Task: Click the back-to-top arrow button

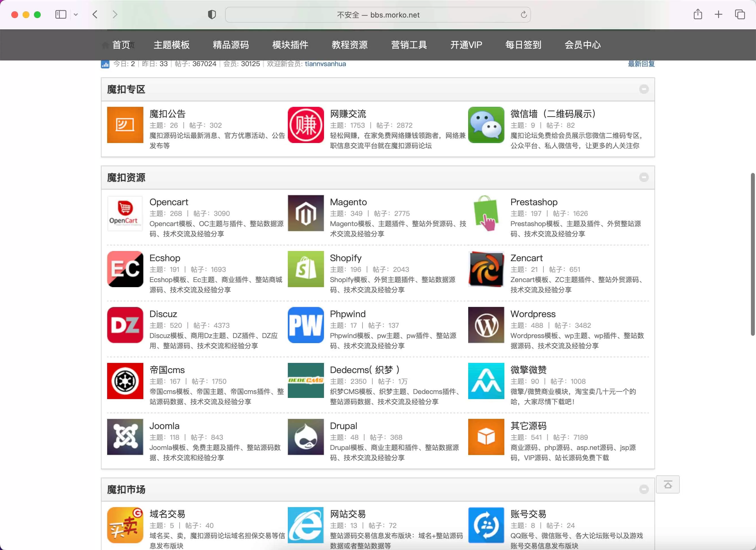Action: click(x=668, y=485)
